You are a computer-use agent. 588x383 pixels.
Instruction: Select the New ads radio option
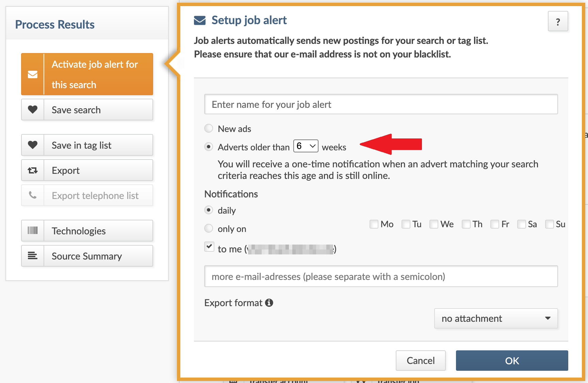[x=209, y=128]
